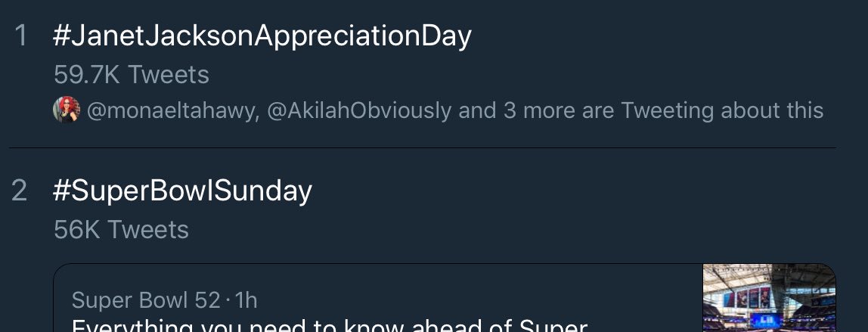This screenshot has height=332, width=868.
Task: Click the divider line between the two trends
Action: click(x=423, y=147)
